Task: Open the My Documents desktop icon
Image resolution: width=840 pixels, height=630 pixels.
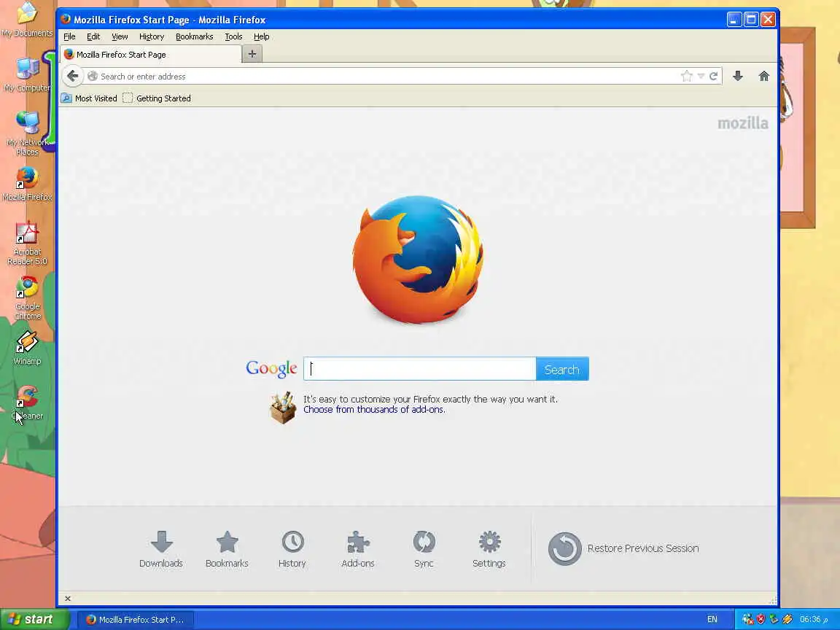Action: click(x=27, y=20)
